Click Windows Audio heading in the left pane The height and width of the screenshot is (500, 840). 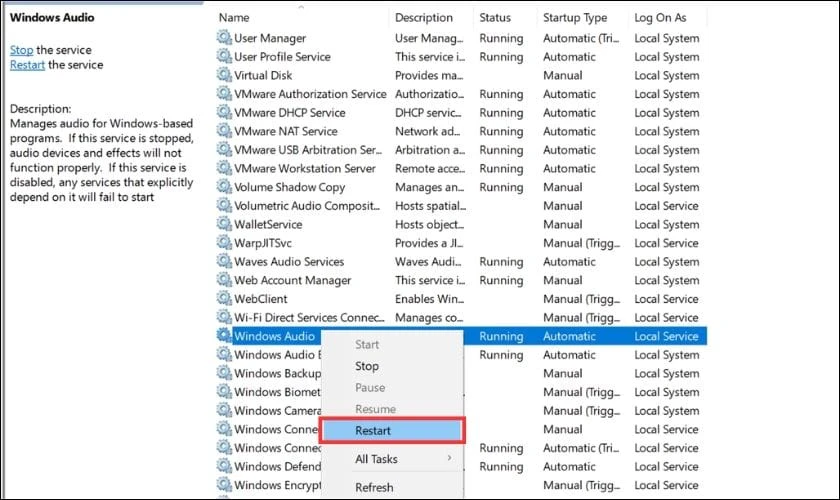52,17
